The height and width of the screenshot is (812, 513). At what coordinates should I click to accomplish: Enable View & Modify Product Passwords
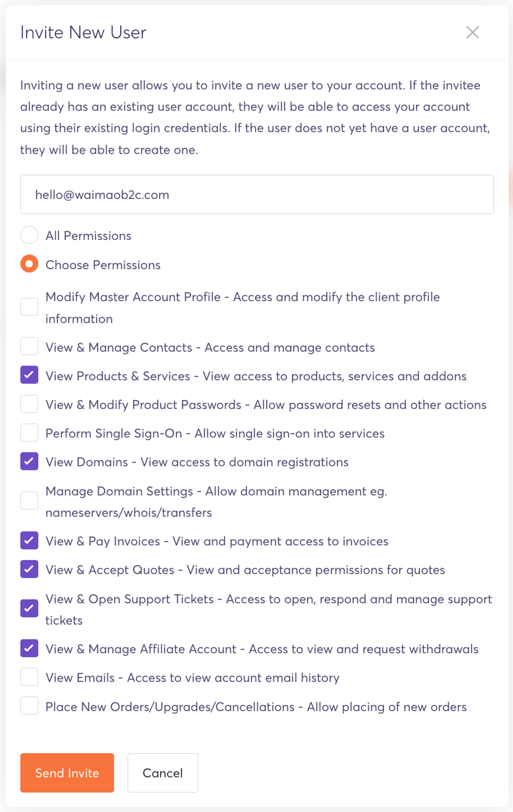click(x=29, y=404)
